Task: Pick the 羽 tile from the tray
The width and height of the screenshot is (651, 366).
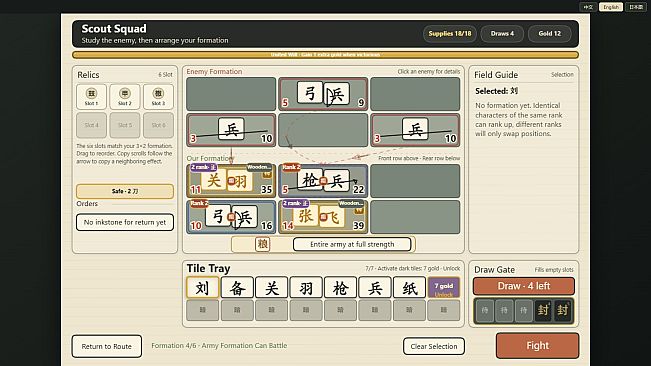Action: tap(306, 287)
